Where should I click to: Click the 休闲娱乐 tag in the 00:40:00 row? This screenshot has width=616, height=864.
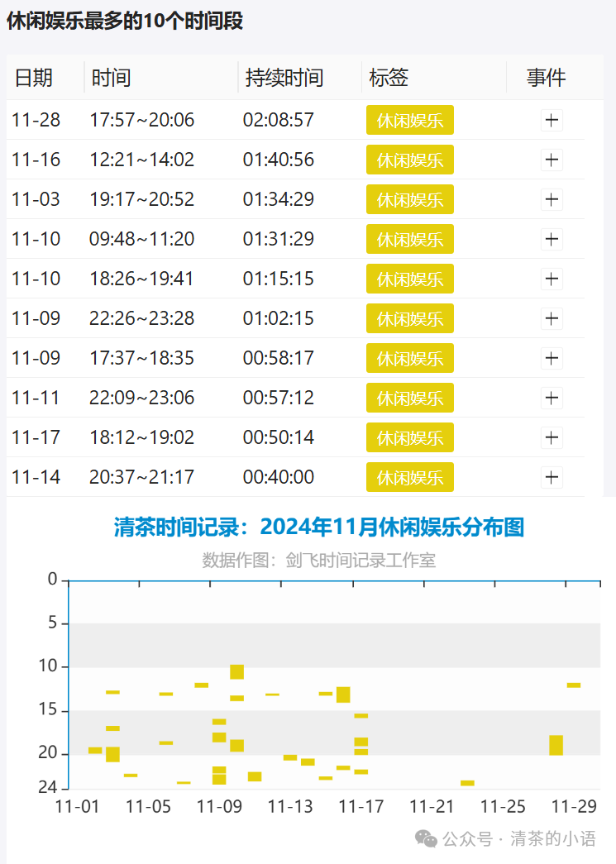point(410,477)
